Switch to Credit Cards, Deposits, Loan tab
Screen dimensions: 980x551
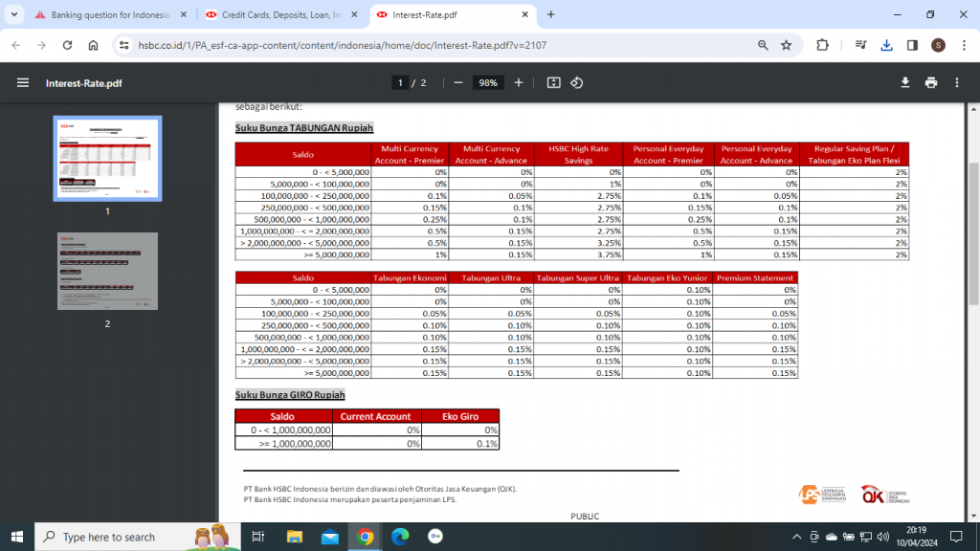(281, 14)
